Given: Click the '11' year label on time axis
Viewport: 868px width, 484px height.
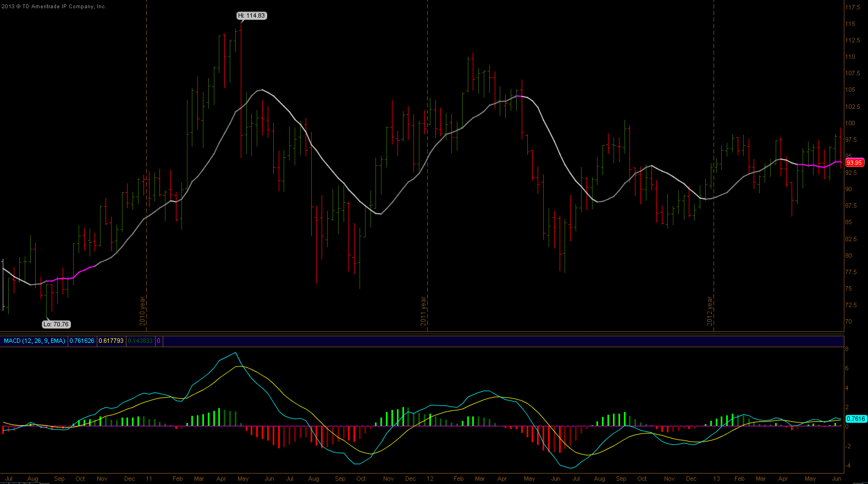Looking at the screenshot, I should pyautogui.click(x=149, y=479).
